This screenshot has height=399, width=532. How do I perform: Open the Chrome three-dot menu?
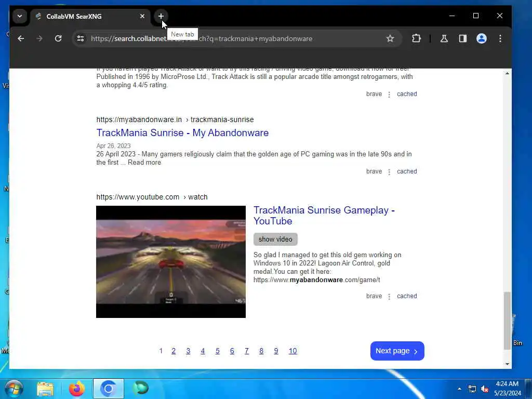(x=500, y=38)
